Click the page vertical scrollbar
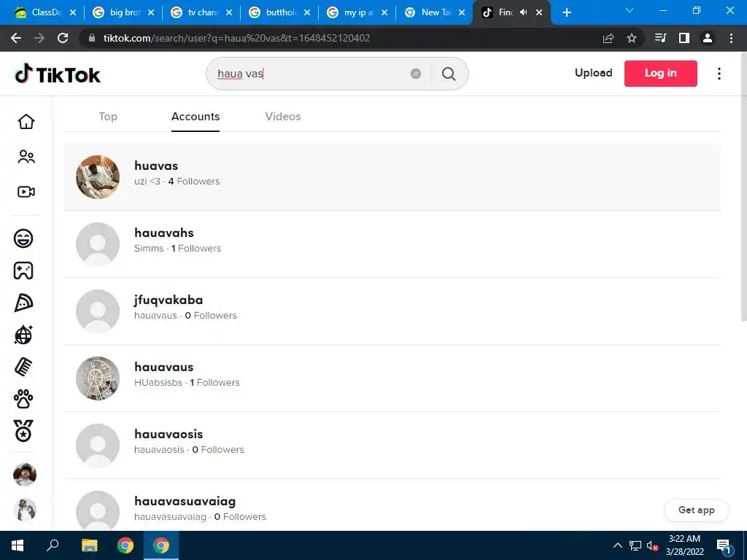Screen dimensions: 747x560 point(743,186)
